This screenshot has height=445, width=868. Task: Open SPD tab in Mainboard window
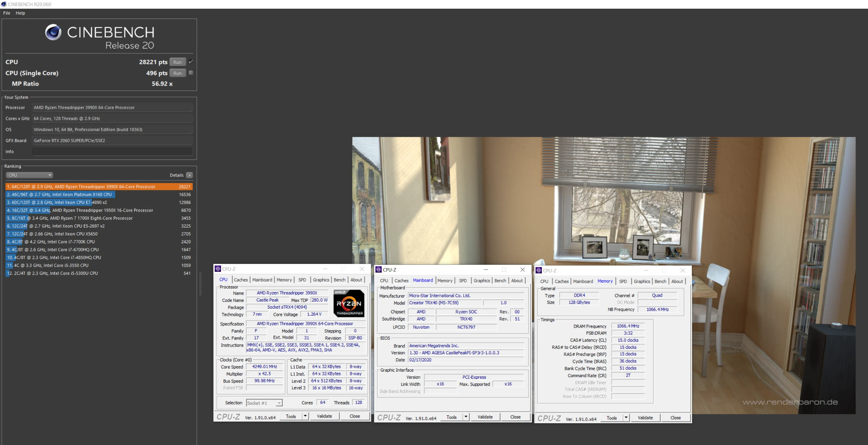click(463, 280)
